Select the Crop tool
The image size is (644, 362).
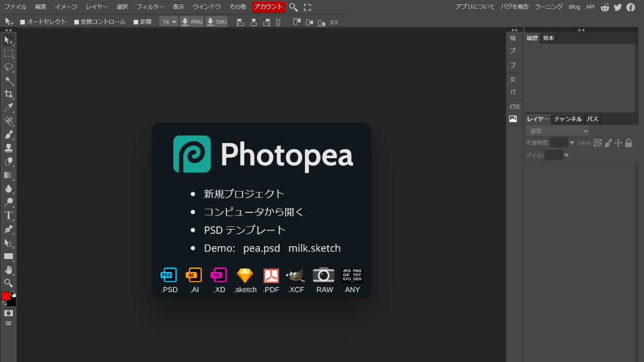[x=9, y=94]
